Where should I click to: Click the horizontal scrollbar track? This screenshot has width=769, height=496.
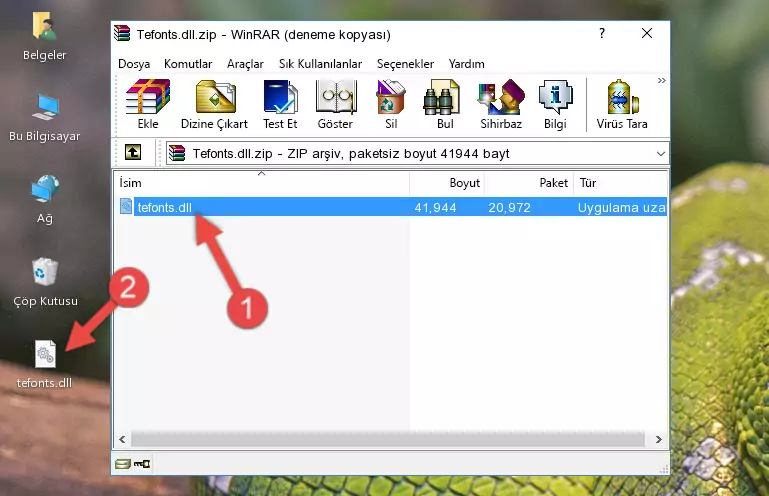click(390, 440)
